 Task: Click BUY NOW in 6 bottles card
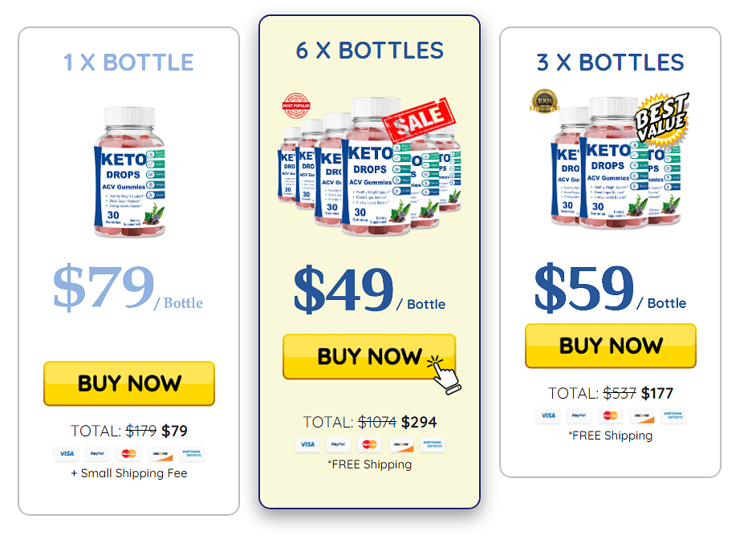point(369,356)
